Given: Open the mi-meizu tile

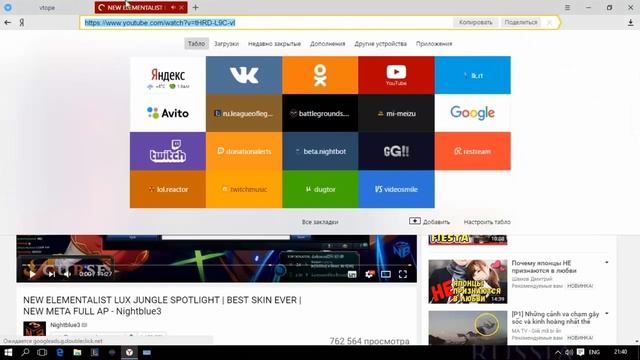Looking at the screenshot, I should (396, 113).
